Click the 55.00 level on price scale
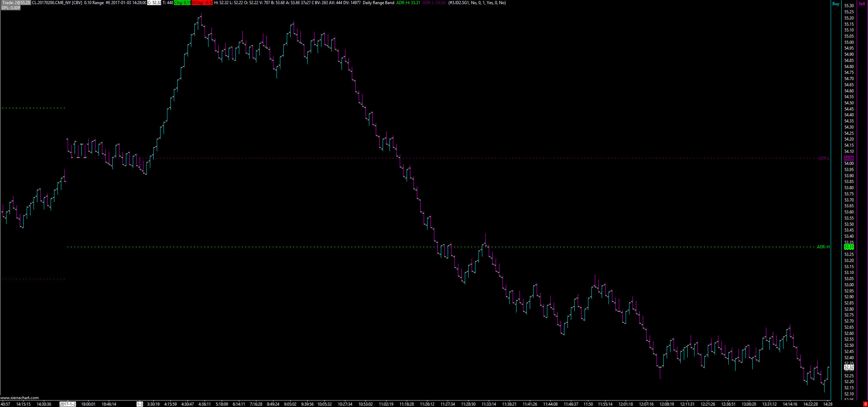The height and width of the screenshot is (407, 868). click(x=849, y=42)
